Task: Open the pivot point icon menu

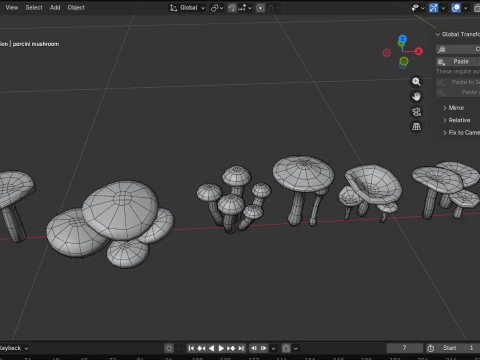Action: [x=217, y=8]
